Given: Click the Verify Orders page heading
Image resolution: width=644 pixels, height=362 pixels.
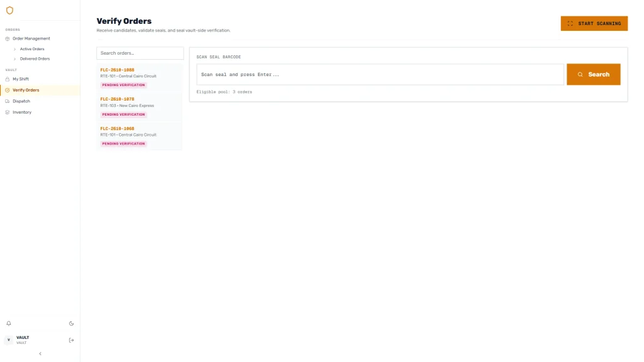Looking at the screenshot, I should tap(124, 21).
